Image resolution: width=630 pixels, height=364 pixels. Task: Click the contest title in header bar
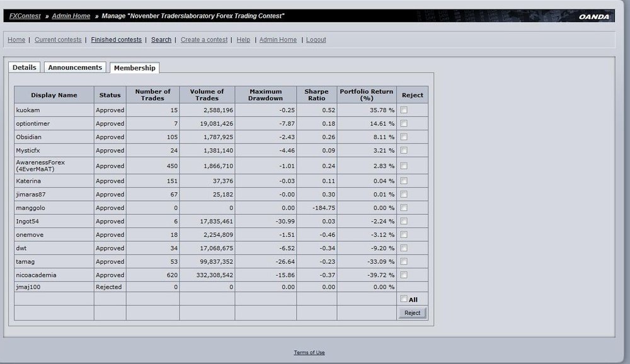(193, 16)
